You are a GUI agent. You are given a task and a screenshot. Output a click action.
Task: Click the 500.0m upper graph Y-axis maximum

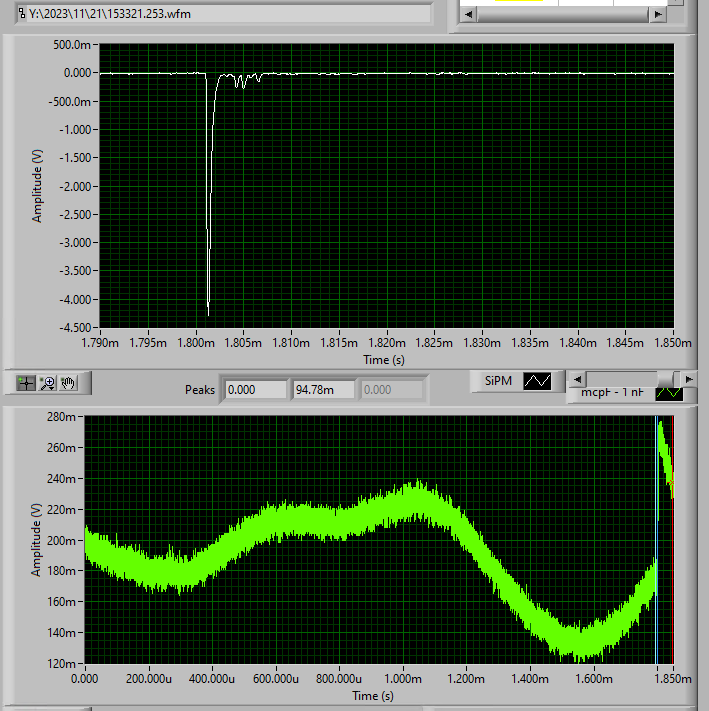pos(72,44)
